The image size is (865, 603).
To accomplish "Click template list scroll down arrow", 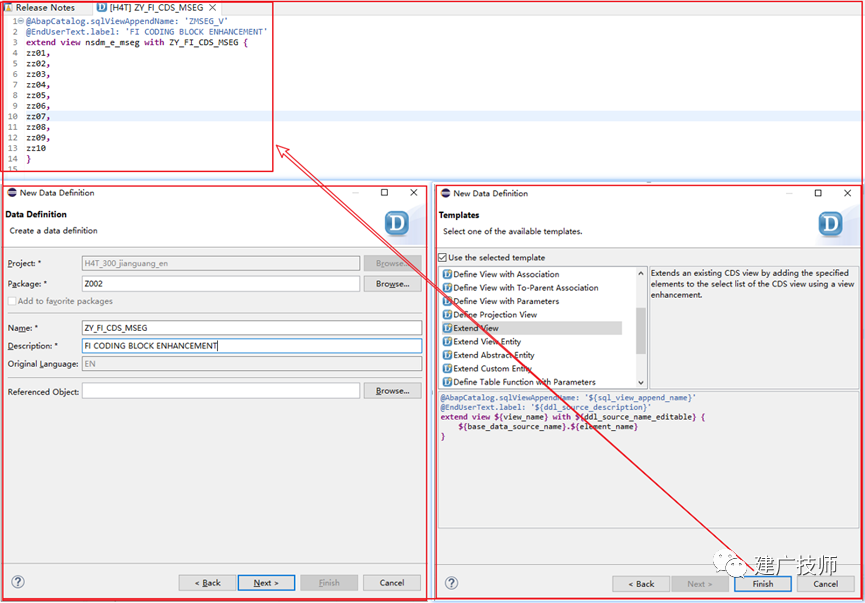I will [640, 383].
